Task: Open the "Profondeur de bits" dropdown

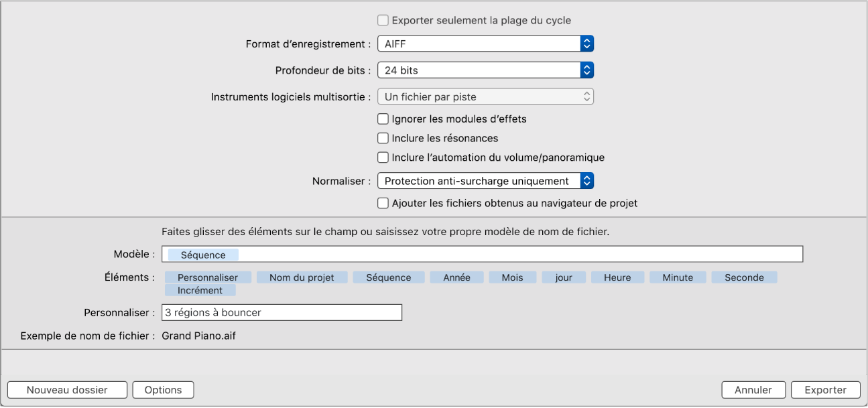Action: [x=586, y=70]
